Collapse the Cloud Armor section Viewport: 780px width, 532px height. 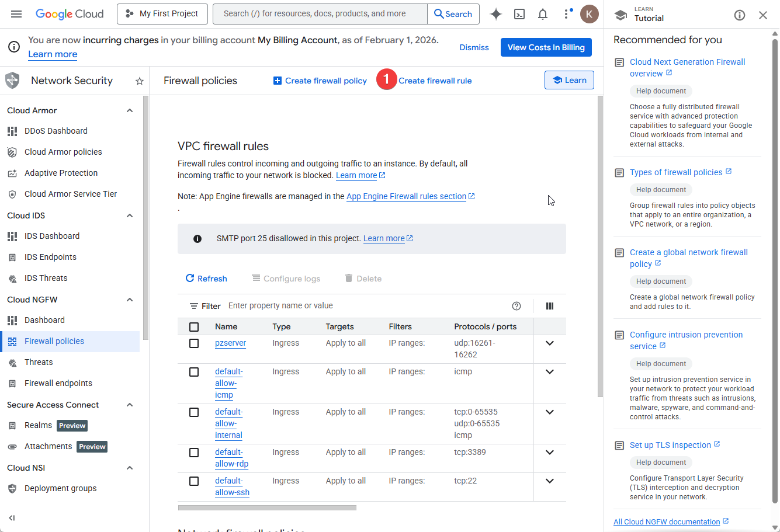pos(130,110)
